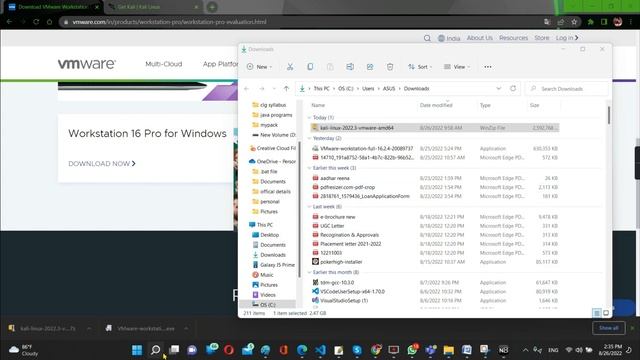Switch to details view layout icon
The width and height of the screenshot is (640, 360).
coord(596,313)
